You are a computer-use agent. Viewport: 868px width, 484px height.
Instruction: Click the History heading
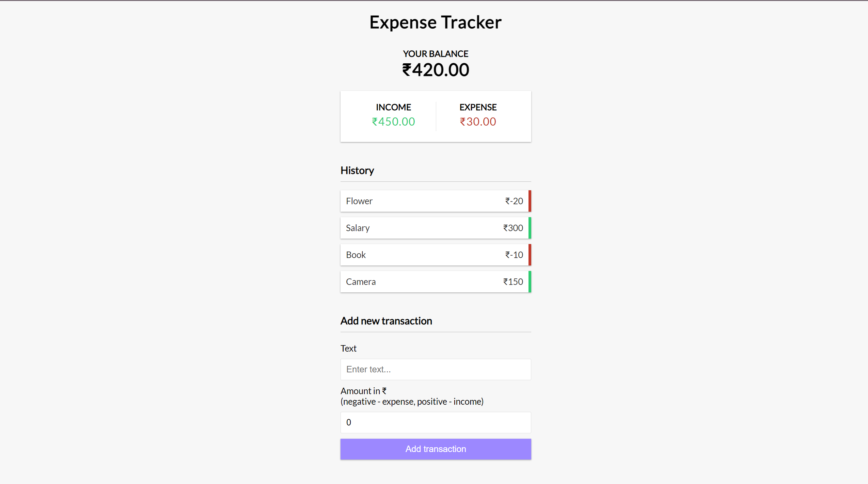point(357,171)
